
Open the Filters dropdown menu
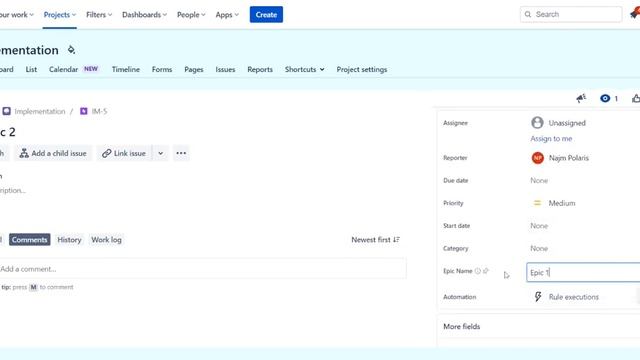99,15
